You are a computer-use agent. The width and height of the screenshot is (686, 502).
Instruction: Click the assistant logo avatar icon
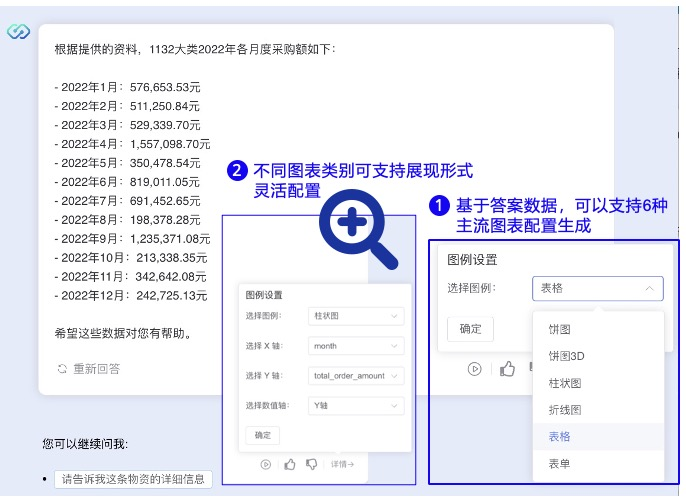coord(18,32)
